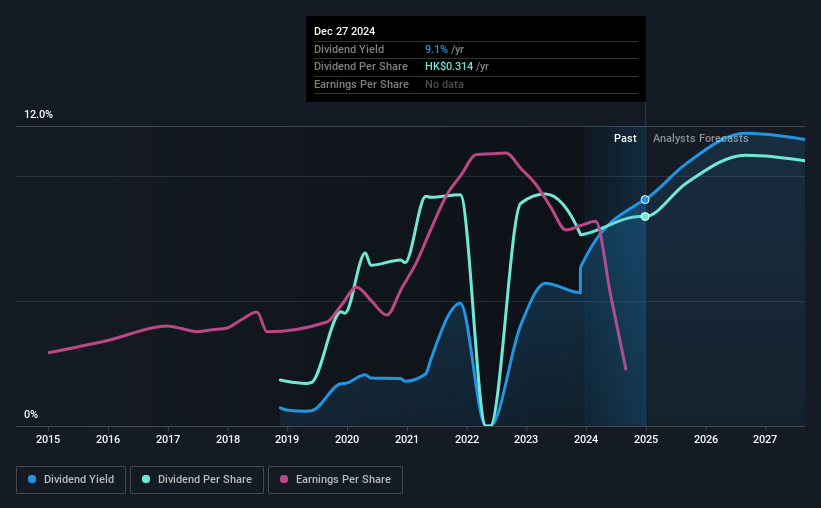Click the 0% y-axis label

31,414
